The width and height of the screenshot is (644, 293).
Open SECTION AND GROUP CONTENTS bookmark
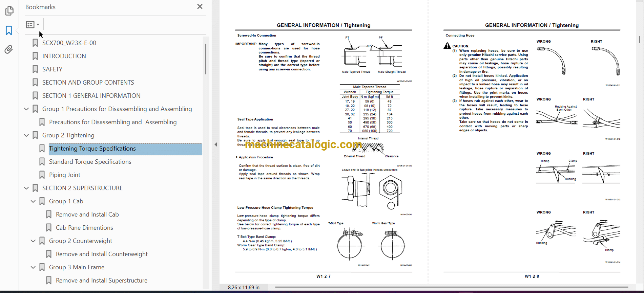[88, 83]
